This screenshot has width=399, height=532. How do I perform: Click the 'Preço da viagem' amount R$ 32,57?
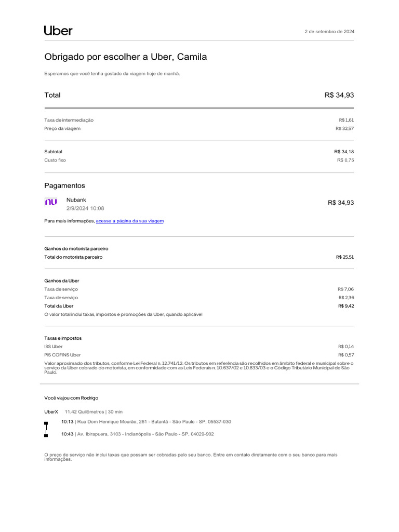tap(345, 128)
